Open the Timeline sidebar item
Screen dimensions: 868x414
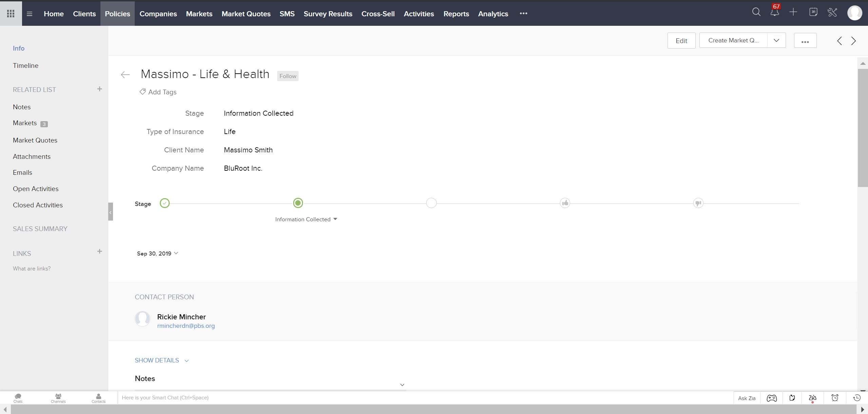click(x=26, y=65)
